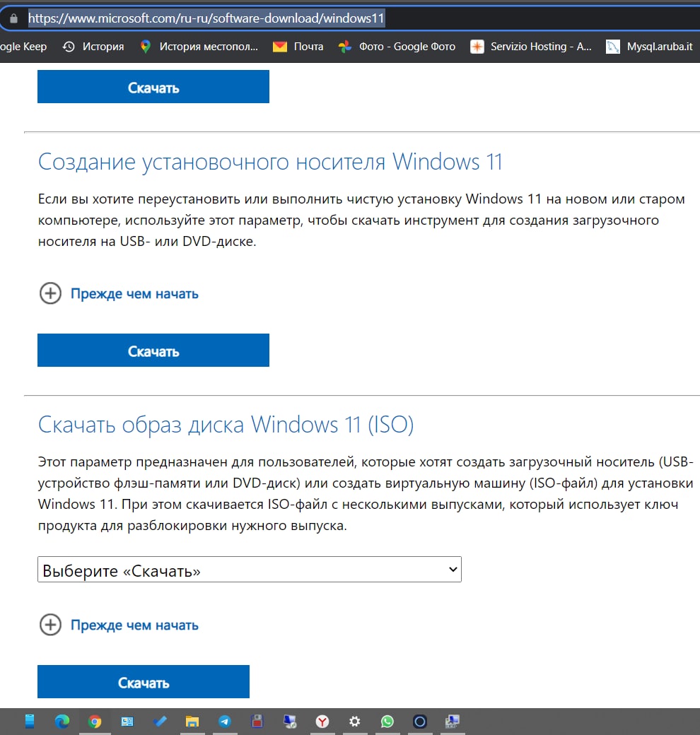Open the floppy disk app taskbar icon
Screen dimensions: 700x735
[x=257, y=722]
